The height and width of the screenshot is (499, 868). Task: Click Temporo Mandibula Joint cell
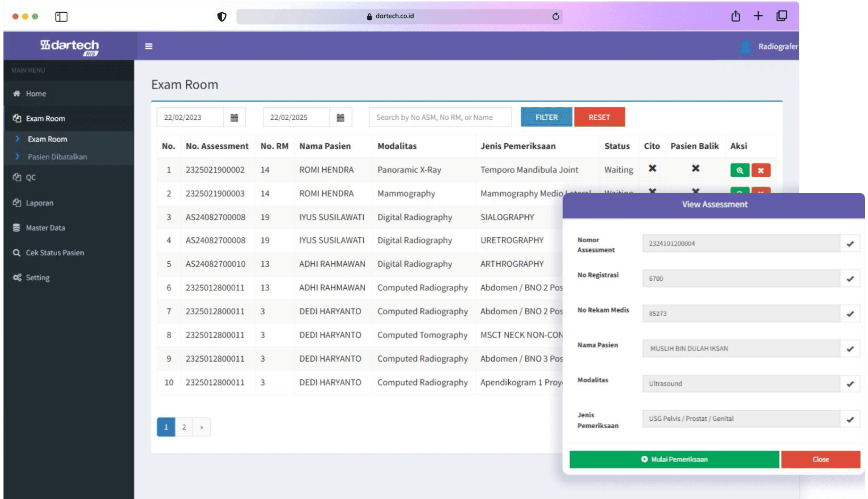point(529,170)
